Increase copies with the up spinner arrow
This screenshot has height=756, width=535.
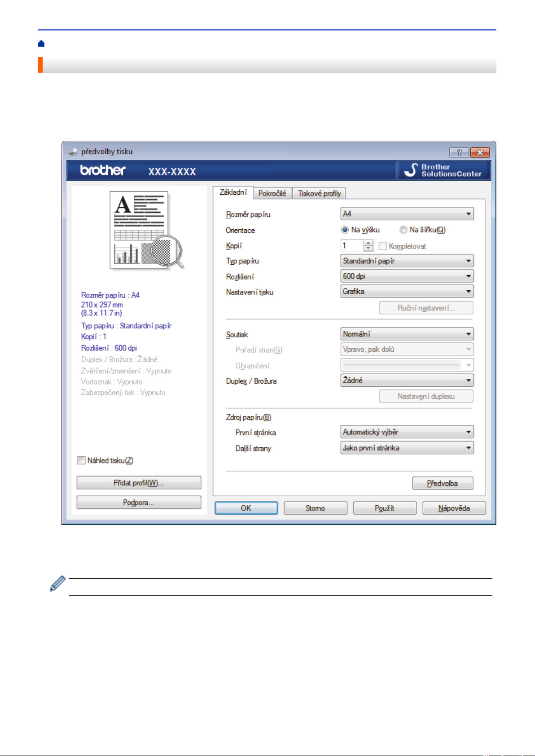click(x=368, y=243)
